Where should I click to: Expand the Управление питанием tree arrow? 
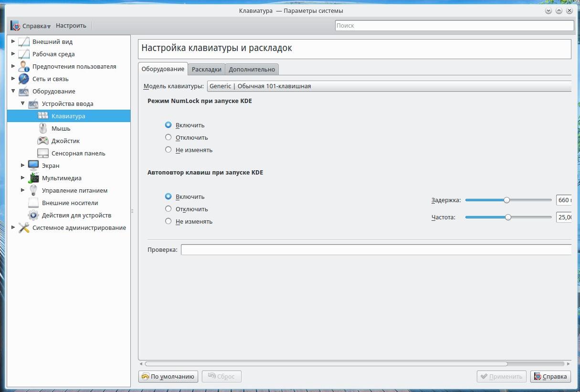click(x=23, y=190)
